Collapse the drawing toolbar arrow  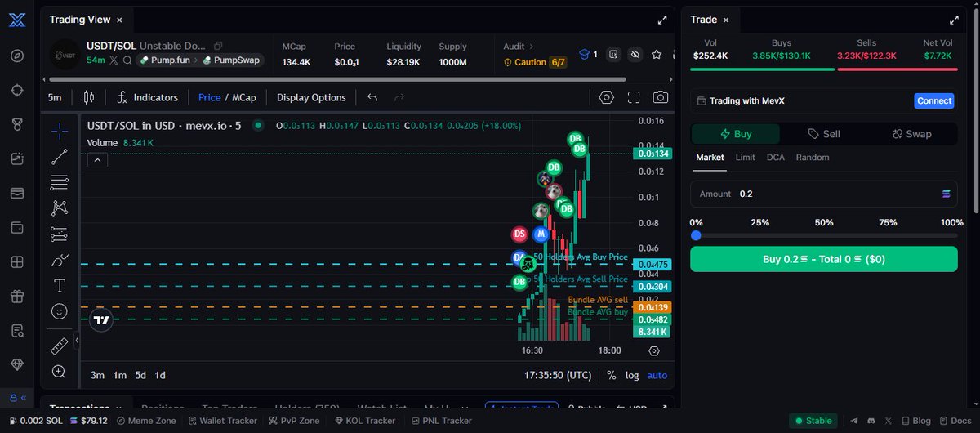[76, 340]
